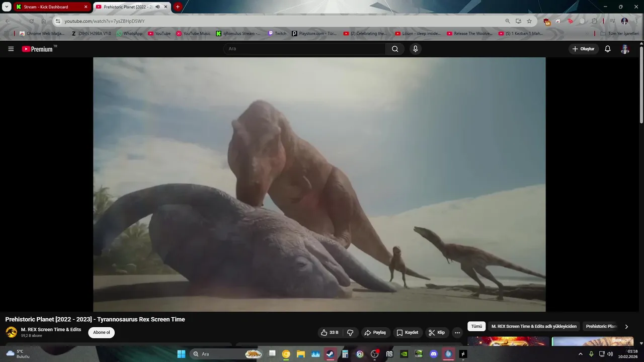Select M. REX uploader filter chip

[x=534, y=326]
